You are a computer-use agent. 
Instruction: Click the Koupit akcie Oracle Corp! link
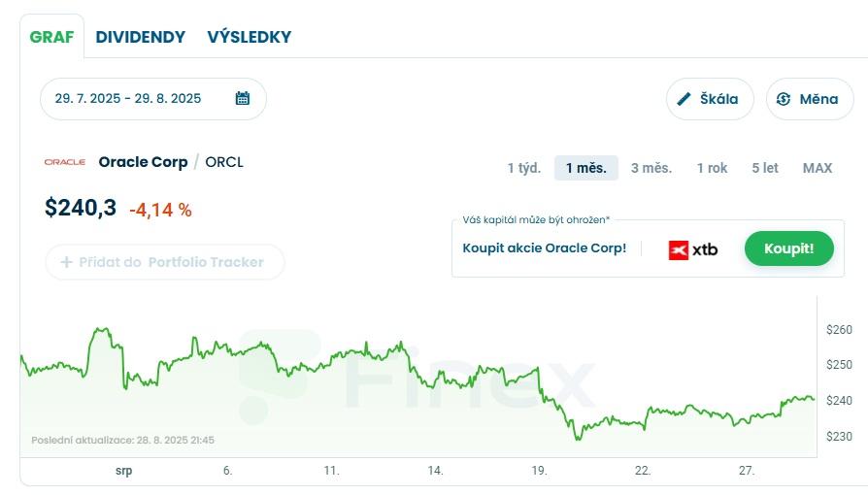point(544,248)
